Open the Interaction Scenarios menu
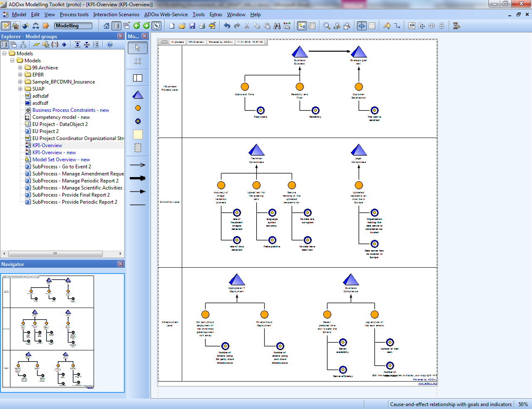 coord(116,15)
